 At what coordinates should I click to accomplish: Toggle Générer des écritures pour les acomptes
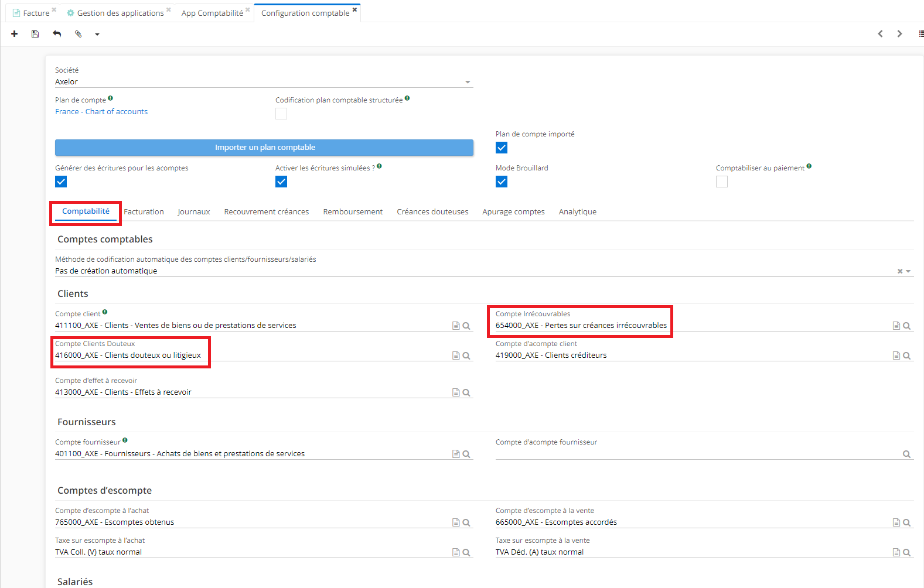point(61,182)
